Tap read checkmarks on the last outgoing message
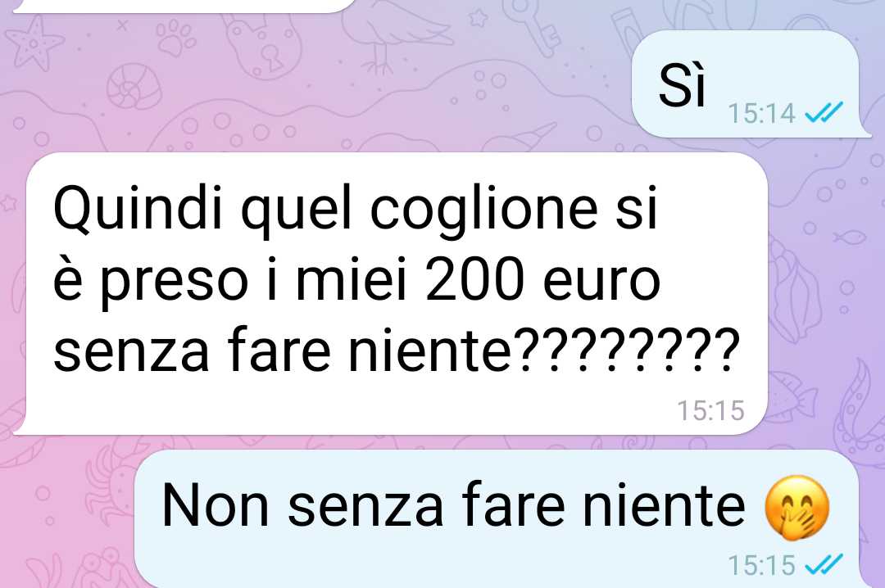 point(824,564)
